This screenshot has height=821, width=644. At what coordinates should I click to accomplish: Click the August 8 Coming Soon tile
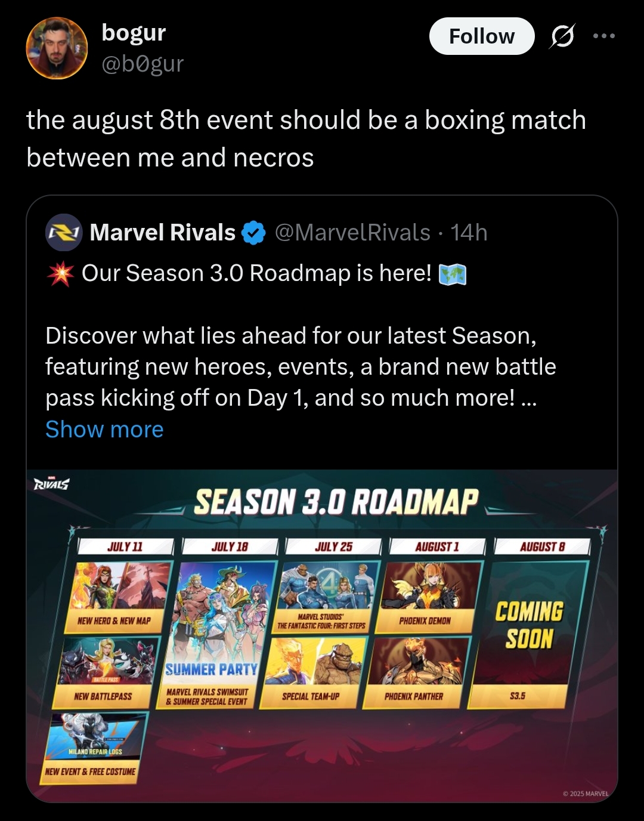coord(528,634)
